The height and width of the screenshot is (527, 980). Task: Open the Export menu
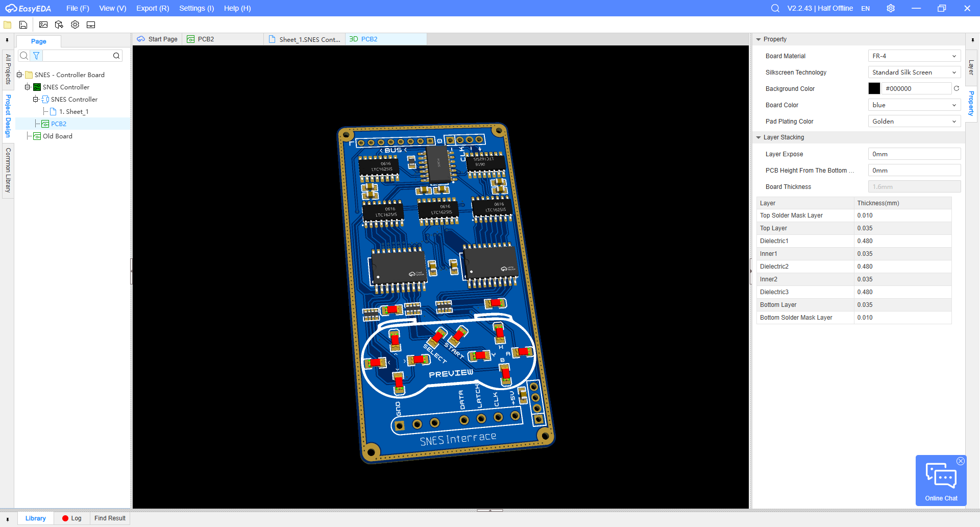(153, 8)
